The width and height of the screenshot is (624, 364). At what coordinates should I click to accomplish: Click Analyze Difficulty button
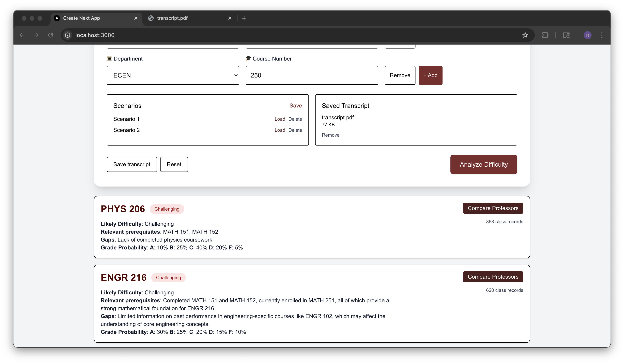click(x=483, y=164)
